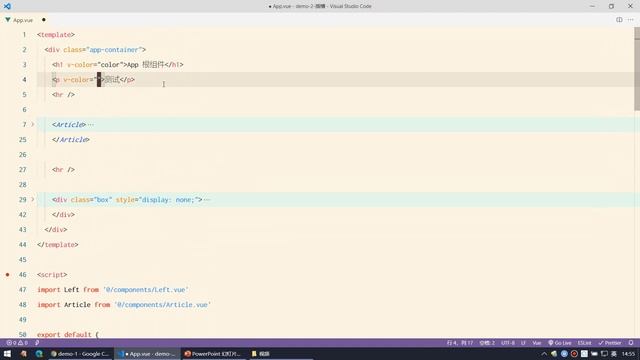Click the editor vertical scrollbar thumb

637,69
